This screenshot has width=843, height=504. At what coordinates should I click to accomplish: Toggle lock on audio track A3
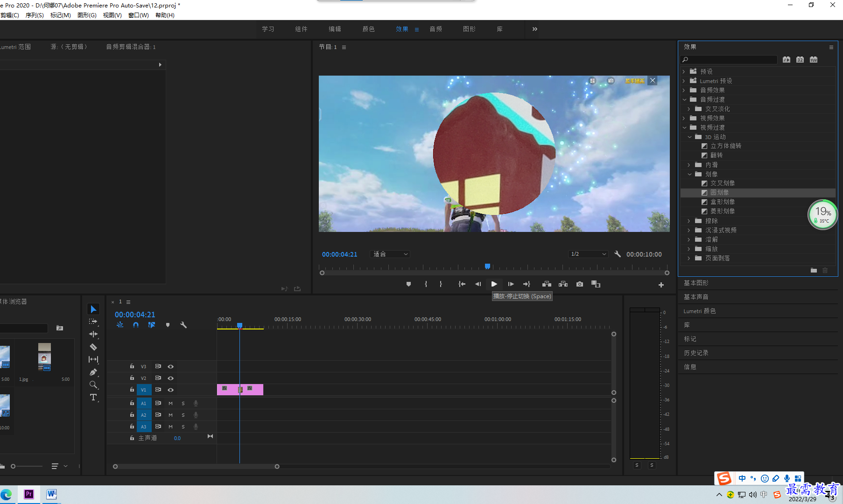pos(132,427)
